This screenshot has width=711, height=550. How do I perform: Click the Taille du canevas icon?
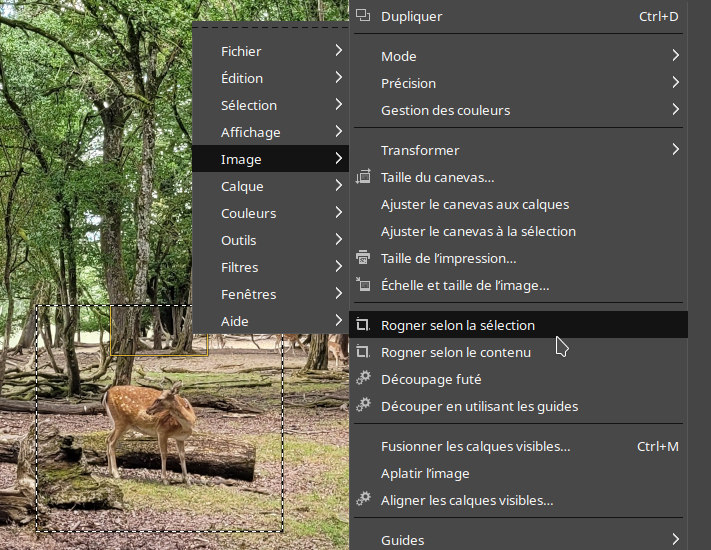coord(363,178)
